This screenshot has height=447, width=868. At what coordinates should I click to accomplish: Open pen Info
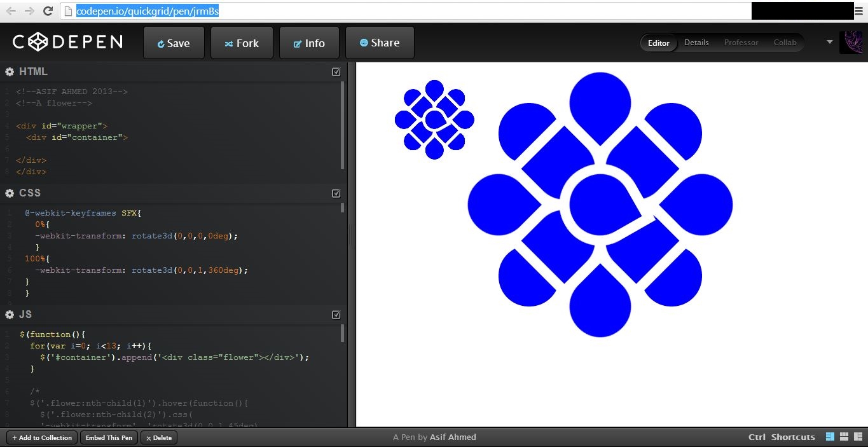point(309,43)
